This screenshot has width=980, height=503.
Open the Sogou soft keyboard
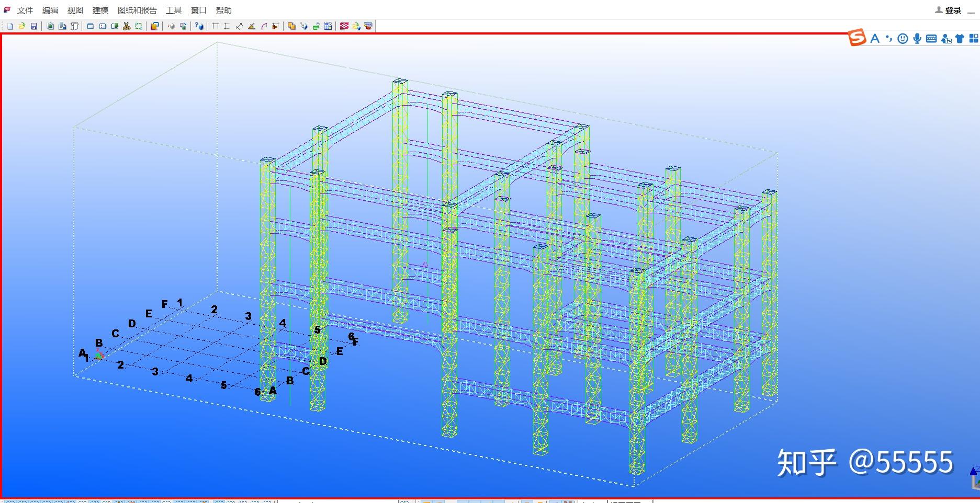click(x=931, y=38)
